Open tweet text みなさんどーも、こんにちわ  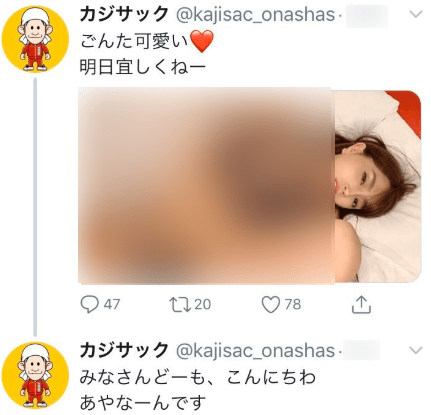click(198, 378)
